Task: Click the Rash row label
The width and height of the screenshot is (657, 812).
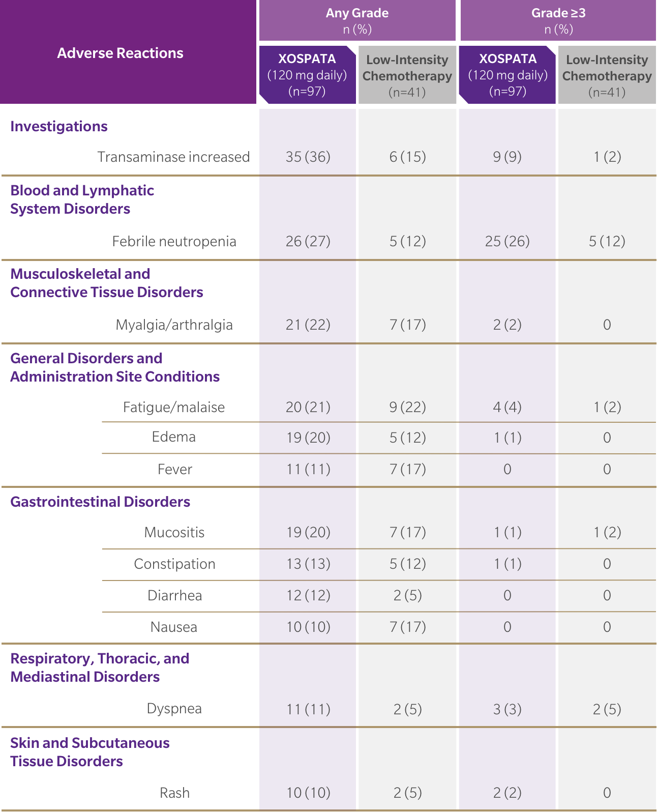Action: point(174,793)
